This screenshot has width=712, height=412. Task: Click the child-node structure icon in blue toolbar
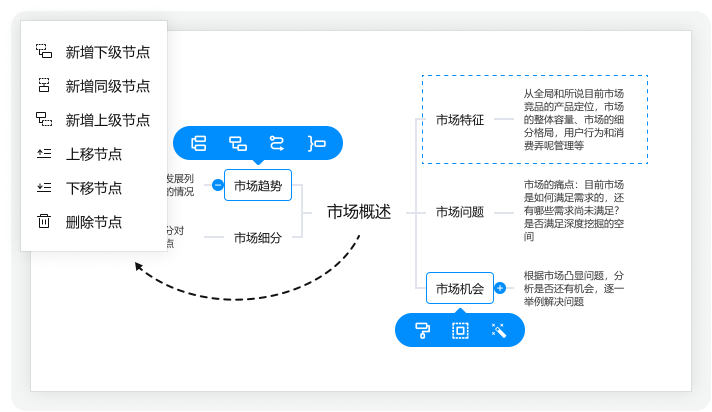point(238,144)
